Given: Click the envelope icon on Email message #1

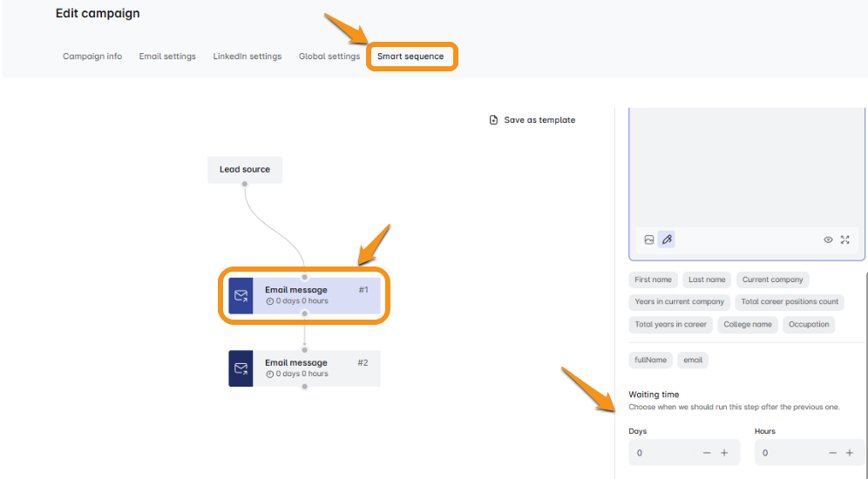Looking at the screenshot, I should [241, 295].
